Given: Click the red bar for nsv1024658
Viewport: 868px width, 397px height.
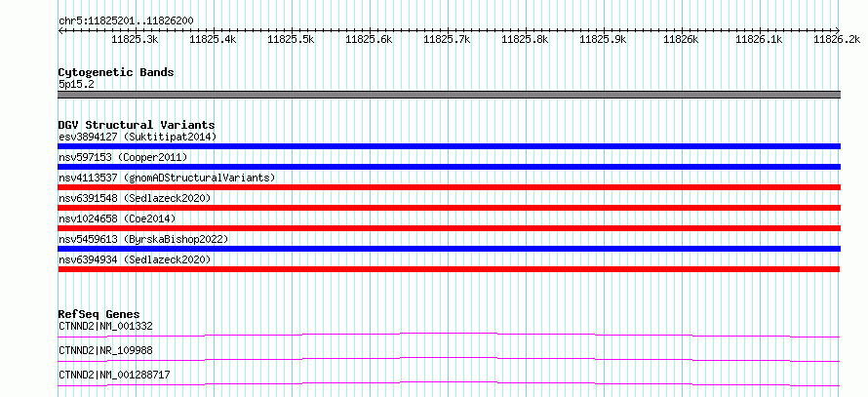Looking at the screenshot, I should click(449, 228).
